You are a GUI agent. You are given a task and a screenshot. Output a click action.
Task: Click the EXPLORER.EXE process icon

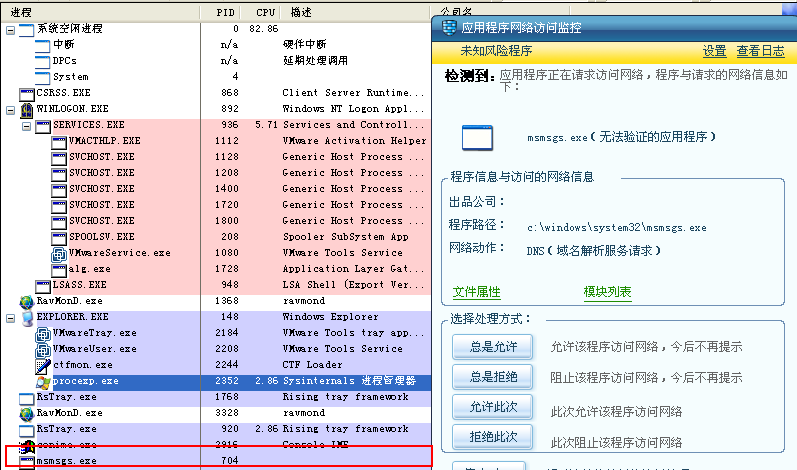click(x=28, y=318)
